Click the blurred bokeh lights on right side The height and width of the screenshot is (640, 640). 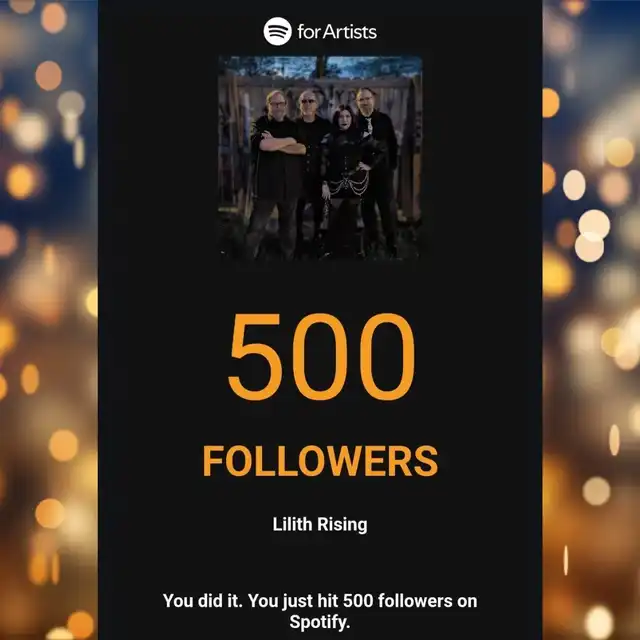591,320
